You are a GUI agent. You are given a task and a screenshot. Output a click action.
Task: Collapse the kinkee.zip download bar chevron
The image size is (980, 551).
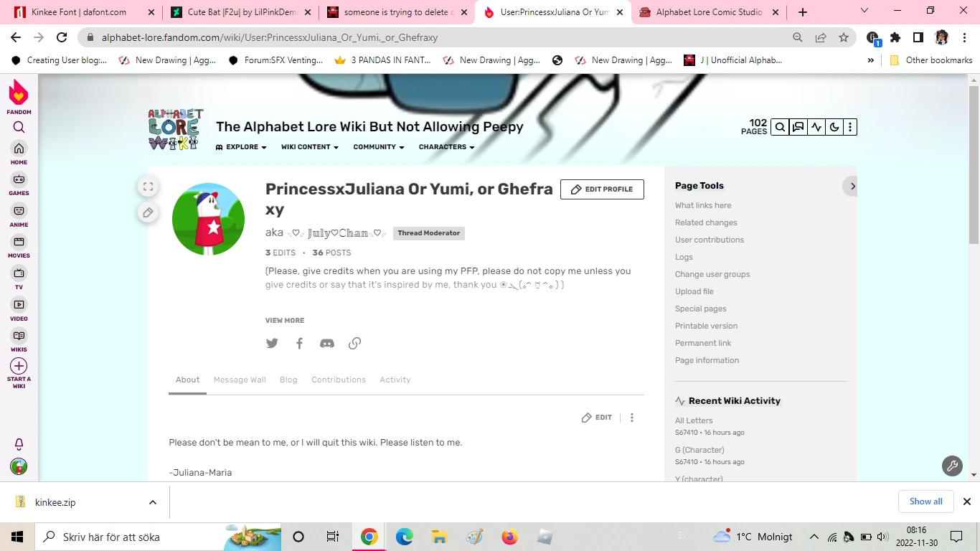[x=152, y=502]
